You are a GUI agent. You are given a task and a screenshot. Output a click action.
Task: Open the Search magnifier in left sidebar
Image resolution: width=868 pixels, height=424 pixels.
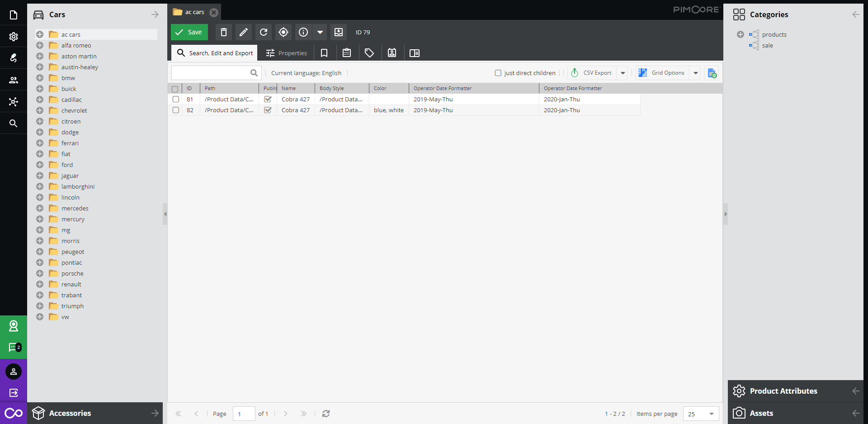[x=14, y=124]
